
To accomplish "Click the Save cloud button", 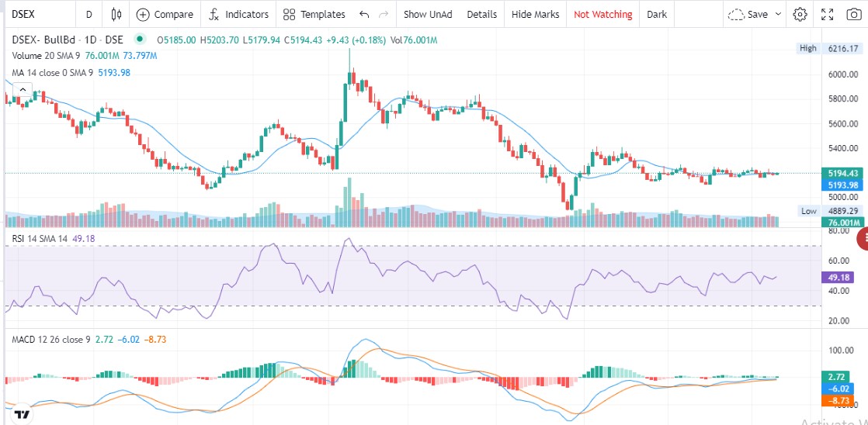I will click(748, 15).
